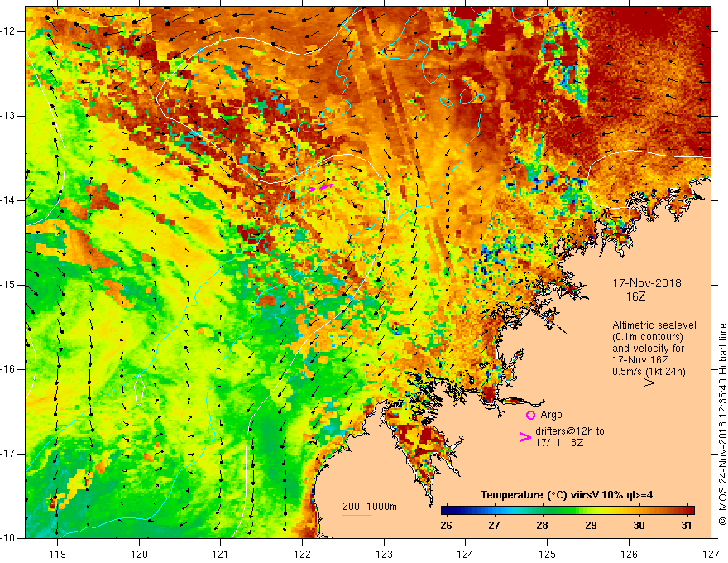The height and width of the screenshot is (563, 728).
Task: Click the 'and velocity for' text line
Action: point(648,349)
